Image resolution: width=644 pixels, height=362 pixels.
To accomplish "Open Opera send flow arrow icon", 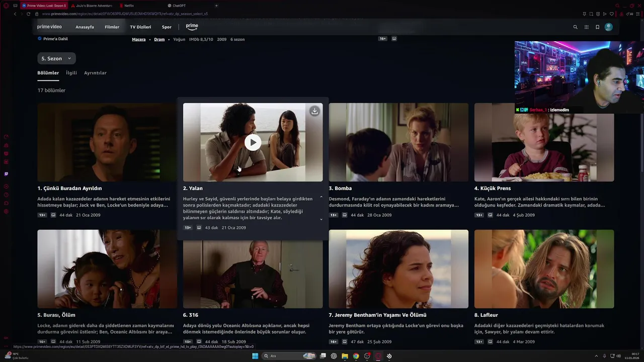I will [x=605, y=14].
